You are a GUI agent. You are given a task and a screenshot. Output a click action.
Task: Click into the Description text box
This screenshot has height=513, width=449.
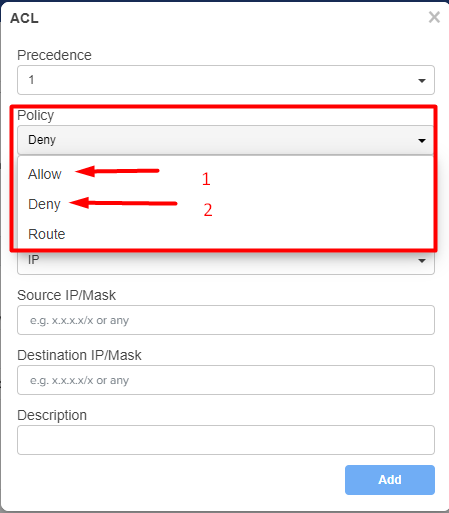click(226, 440)
